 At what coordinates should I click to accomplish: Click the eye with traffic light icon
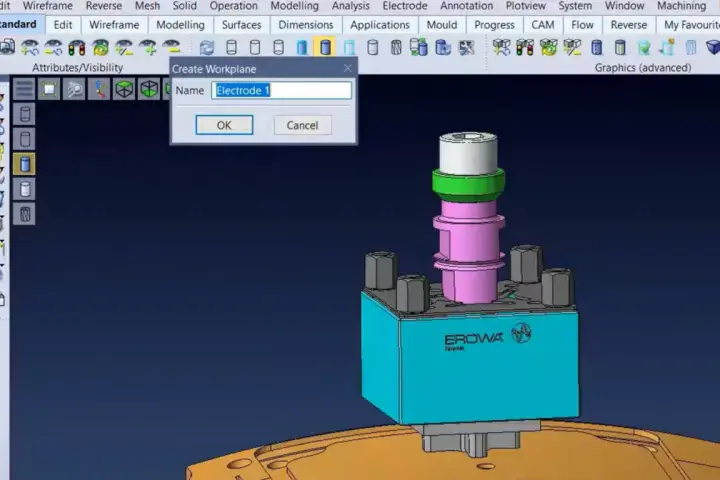77,47
